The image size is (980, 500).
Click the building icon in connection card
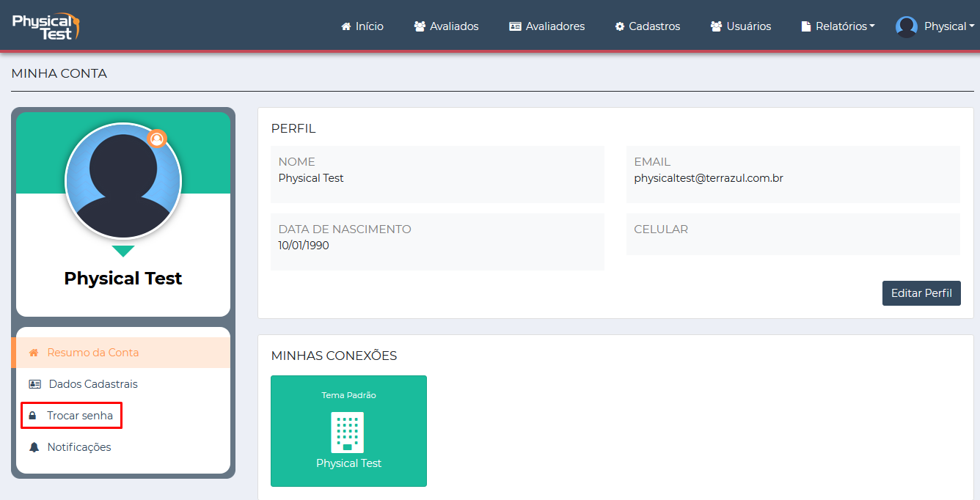pos(348,431)
